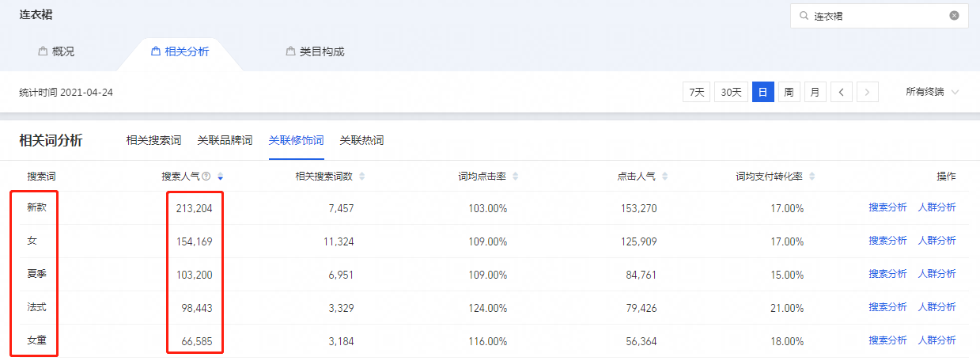Open 搜索分析 for the 女童 row
Screen dimensions: 980x361
887,340
